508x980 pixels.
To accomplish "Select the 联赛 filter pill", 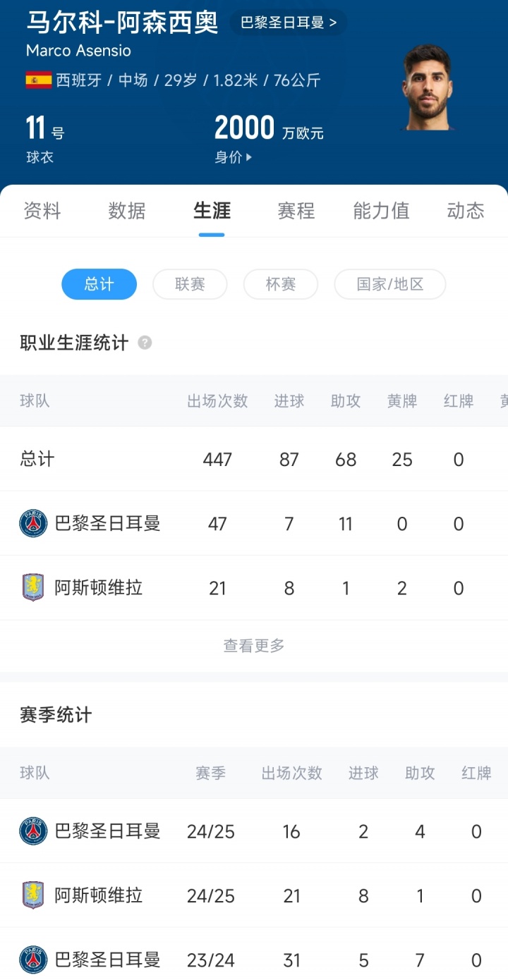I will tap(190, 284).
